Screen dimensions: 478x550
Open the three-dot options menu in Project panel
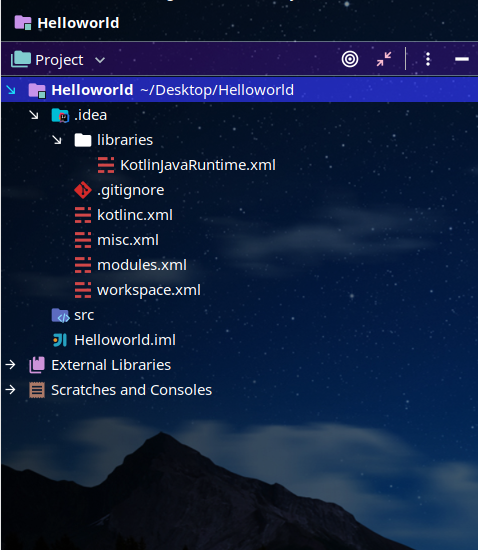click(428, 59)
